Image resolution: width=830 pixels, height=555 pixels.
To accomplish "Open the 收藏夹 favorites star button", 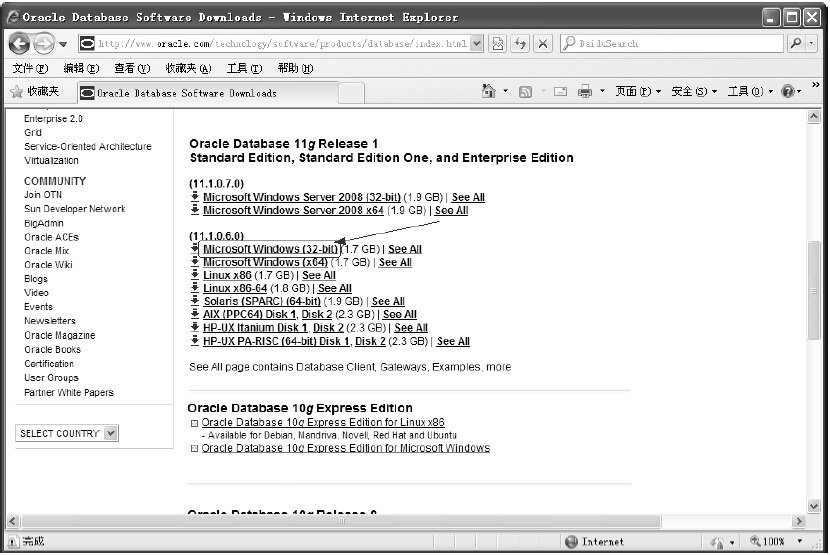I will (35, 92).
